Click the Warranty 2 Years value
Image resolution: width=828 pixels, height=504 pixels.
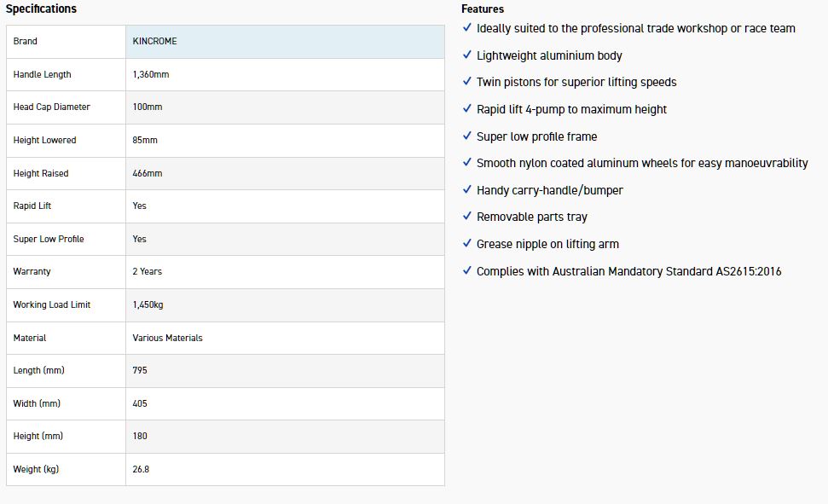tap(148, 271)
